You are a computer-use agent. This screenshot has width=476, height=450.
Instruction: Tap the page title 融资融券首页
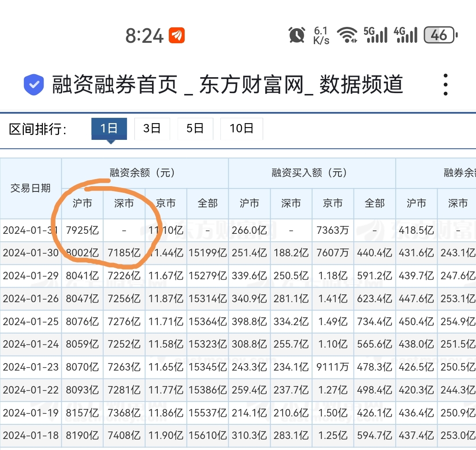click(115, 84)
